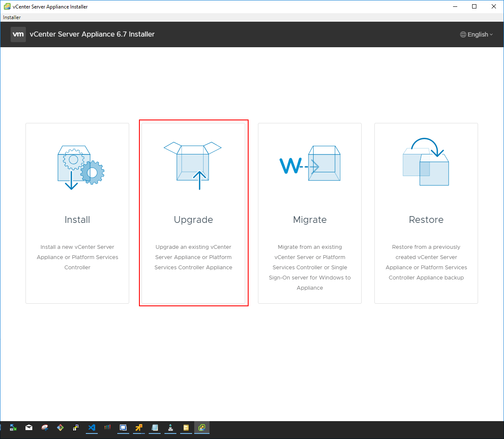Click the 'vCenter Server Appliance 6.7 Installer' heading
Image resolution: width=504 pixels, height=439 pixels.
pyautogui.click(x=92, y=34)
